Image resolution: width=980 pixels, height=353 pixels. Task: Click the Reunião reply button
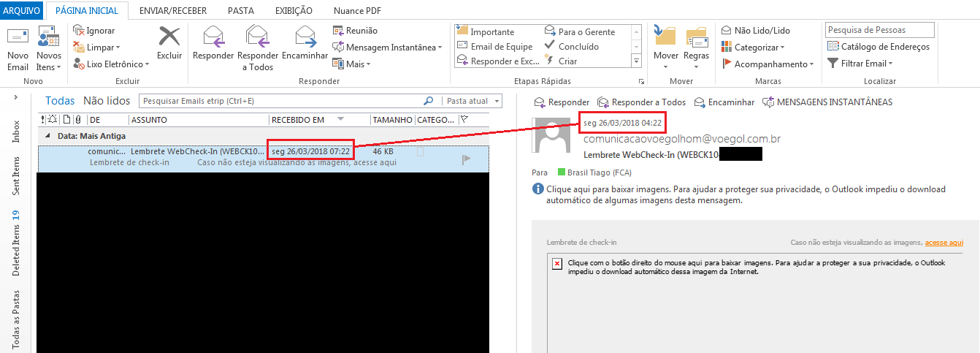coord(356,30)
